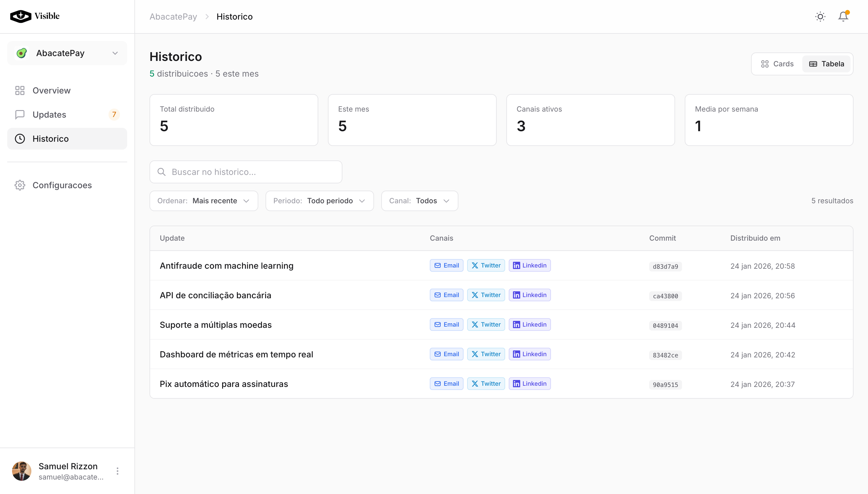Go to Overview in the sidebar

52,90
